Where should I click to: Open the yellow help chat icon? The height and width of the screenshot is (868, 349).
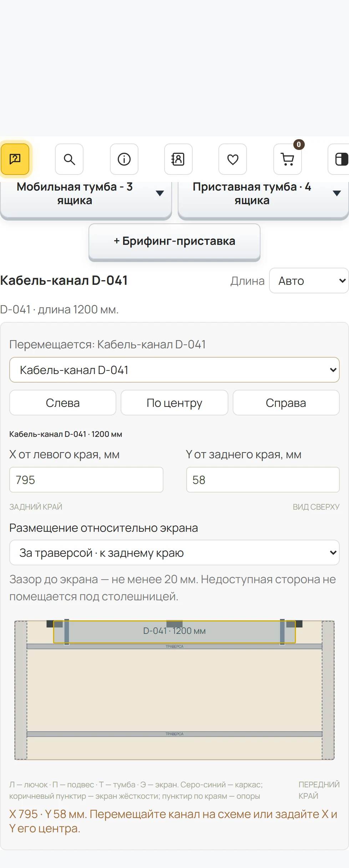tap(15, 159)
